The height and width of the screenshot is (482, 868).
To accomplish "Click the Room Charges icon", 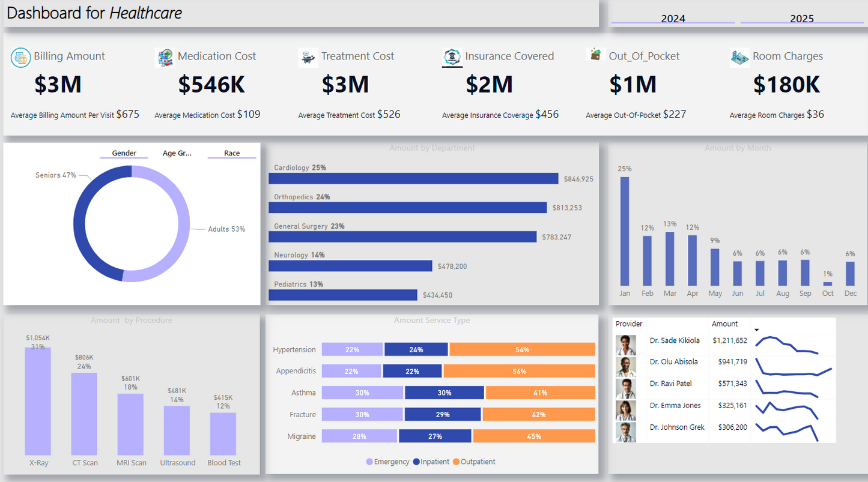I will point(739,58).
